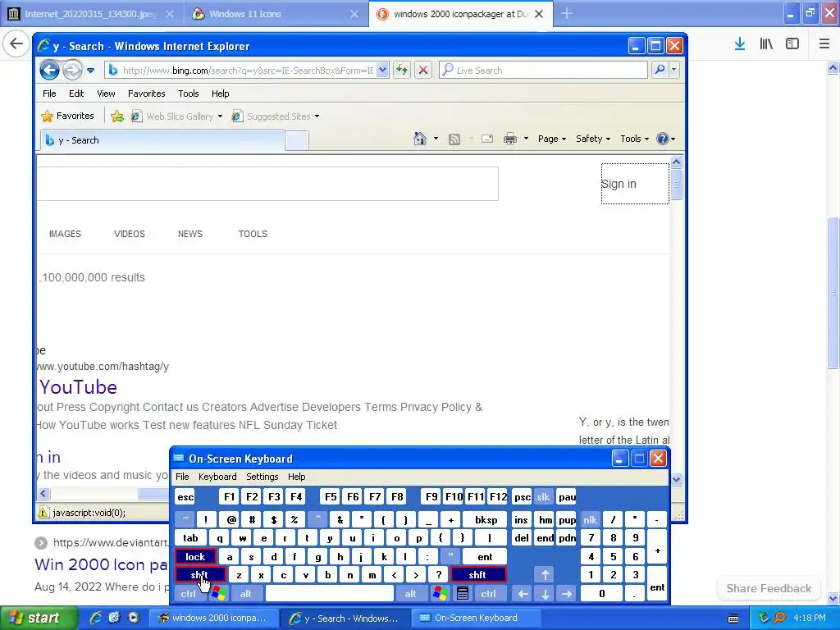Open the IE Favorites menu
The height and width of the screenshot is (630, 840).
coord(146,94)
